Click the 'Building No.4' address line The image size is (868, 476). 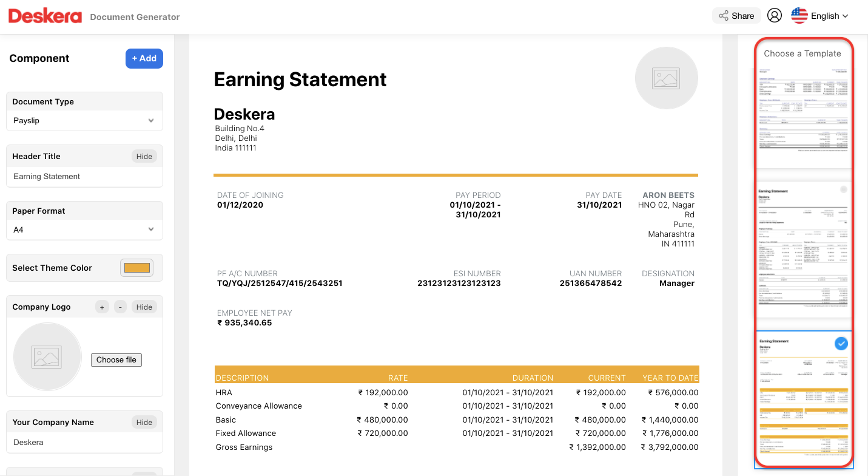240,129
